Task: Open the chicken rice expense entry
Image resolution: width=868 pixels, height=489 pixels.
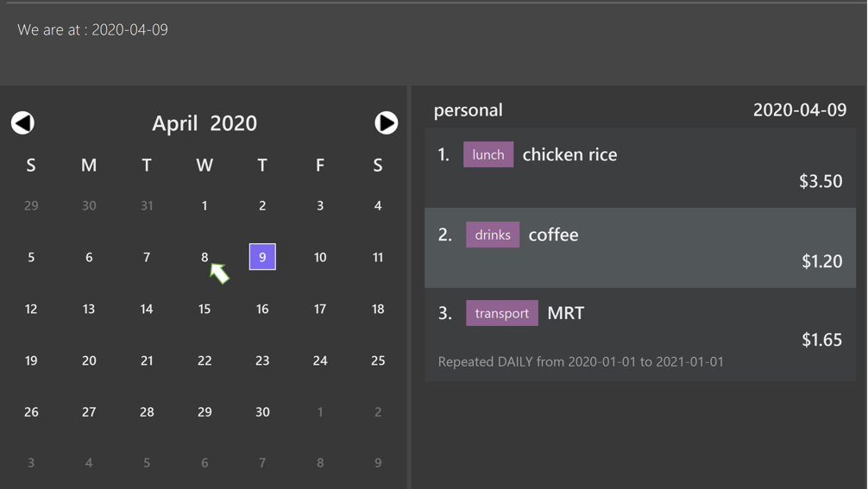Action: pyautogui.click(x=640, y=167)
